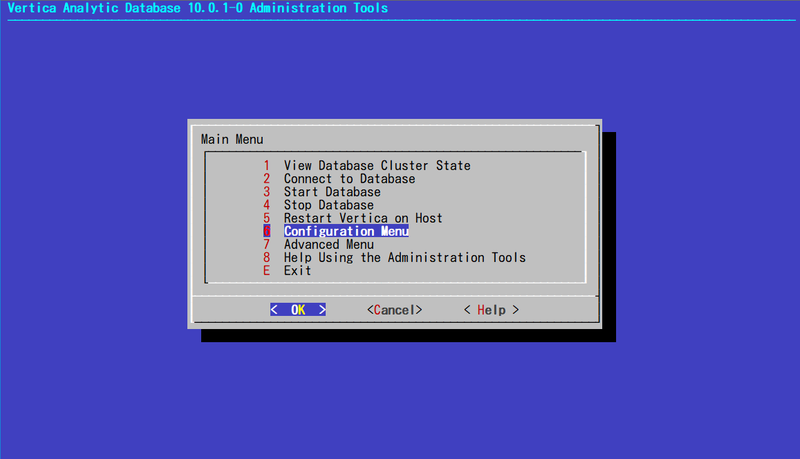Viewport: 800px width, 459px height.
Task: Open the highlighted Configuration Menu entry
Action: coord(336,231)
